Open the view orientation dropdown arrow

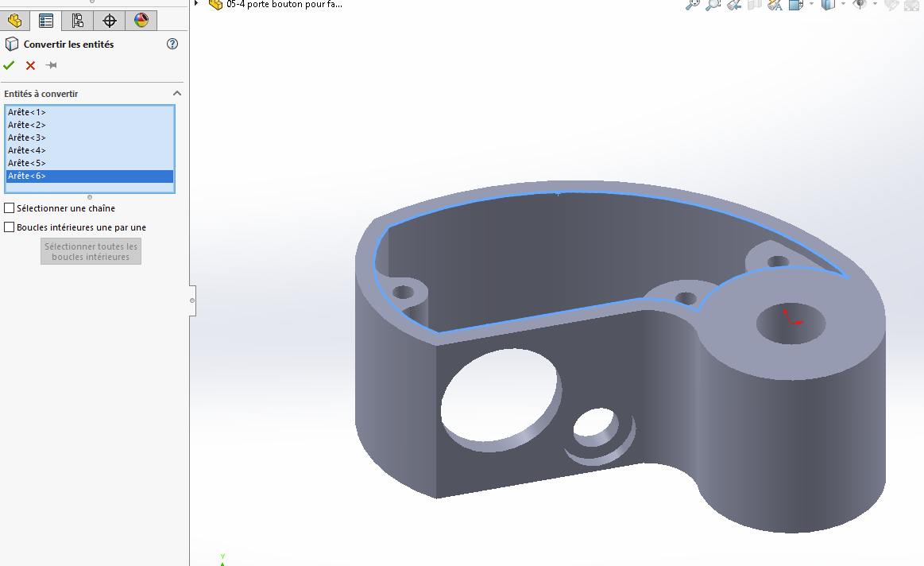pos(811,4)
